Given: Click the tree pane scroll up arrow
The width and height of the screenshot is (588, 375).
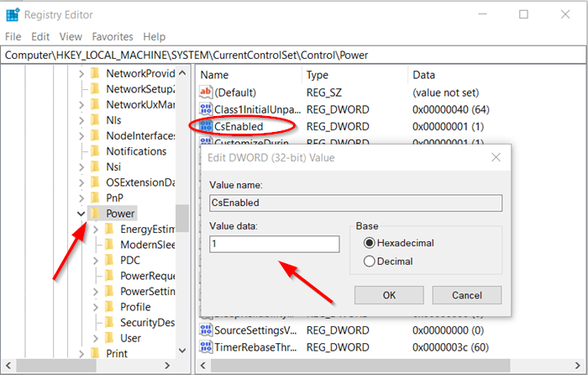Looking at the screenshot, I should point(182,73).
